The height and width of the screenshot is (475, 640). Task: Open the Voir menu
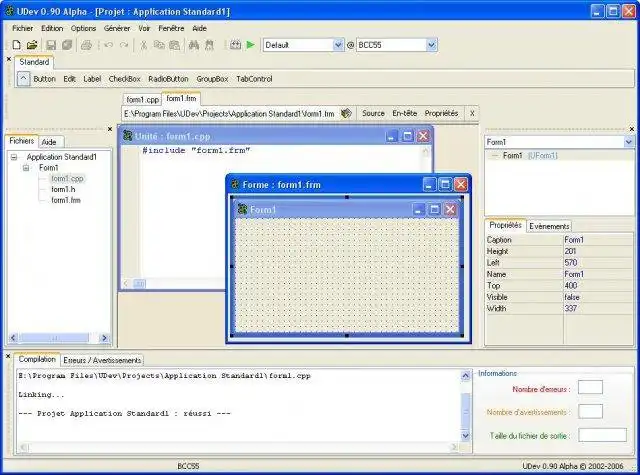click(x=144, y=28)
